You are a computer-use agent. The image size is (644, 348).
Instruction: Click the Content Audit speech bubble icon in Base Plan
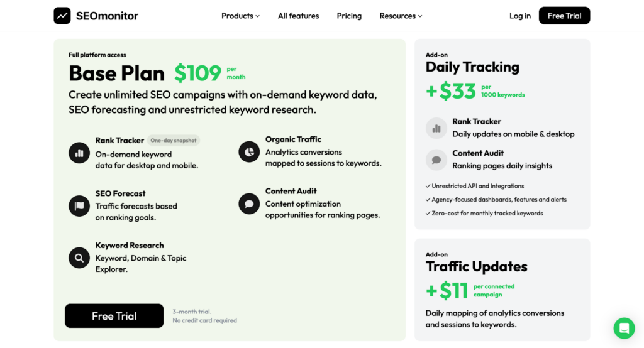(249, 204)
